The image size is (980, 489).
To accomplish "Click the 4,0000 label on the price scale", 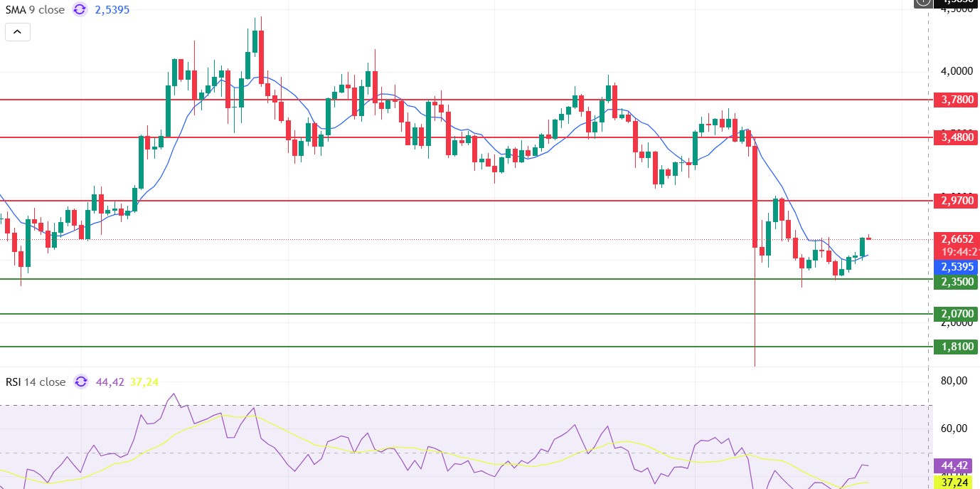I will [956, 72].
